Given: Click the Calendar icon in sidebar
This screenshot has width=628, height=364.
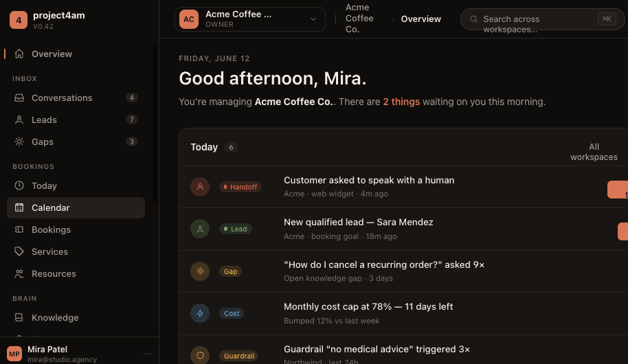Looking at the screenshot, I should tap(19, 207).
